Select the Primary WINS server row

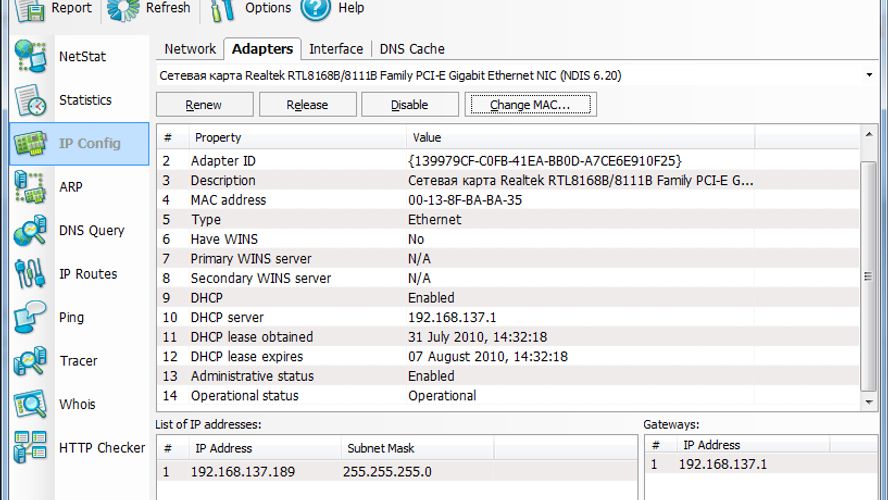click(x=508, y=259)
